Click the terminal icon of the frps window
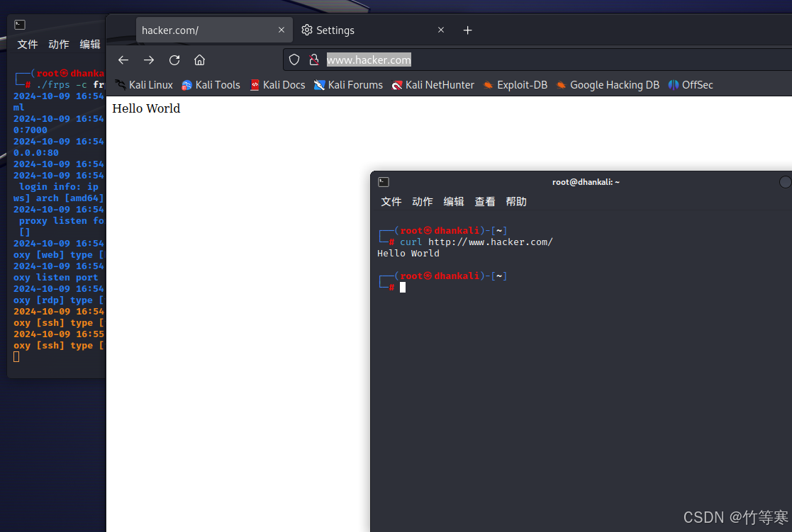Viewport: 792px width, 532px height. pyautogui.click(x=20, y=25)
